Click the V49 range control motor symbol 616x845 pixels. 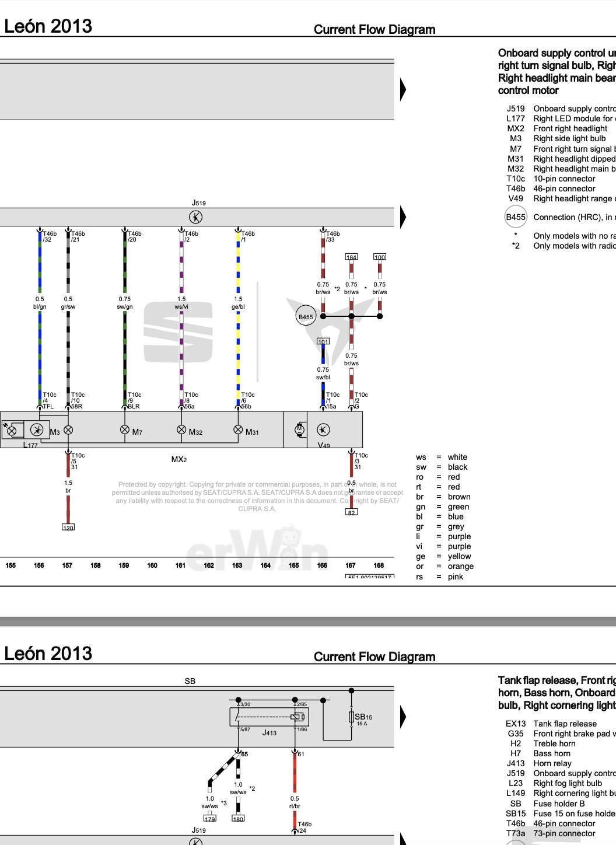[x=323, y=430]
